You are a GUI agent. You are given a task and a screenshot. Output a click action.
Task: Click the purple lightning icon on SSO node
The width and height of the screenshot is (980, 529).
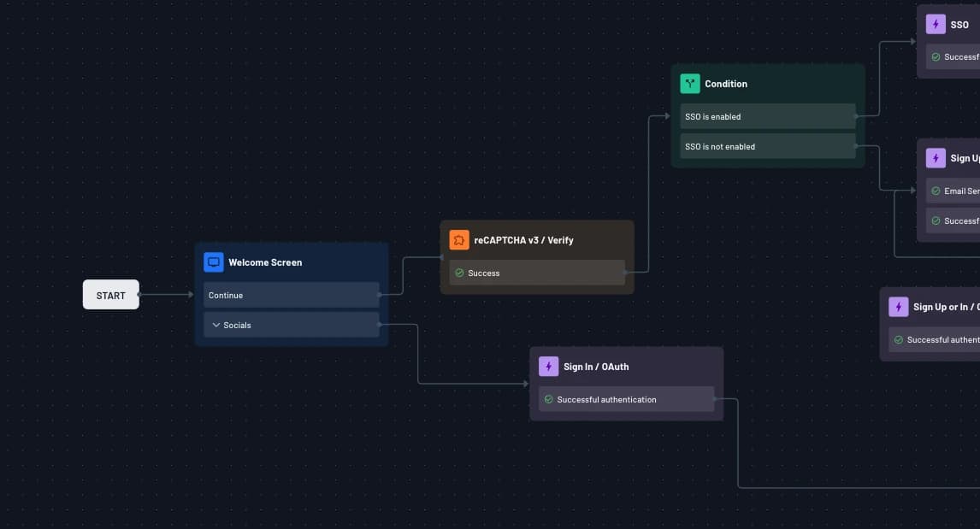[x=936, y=25]
